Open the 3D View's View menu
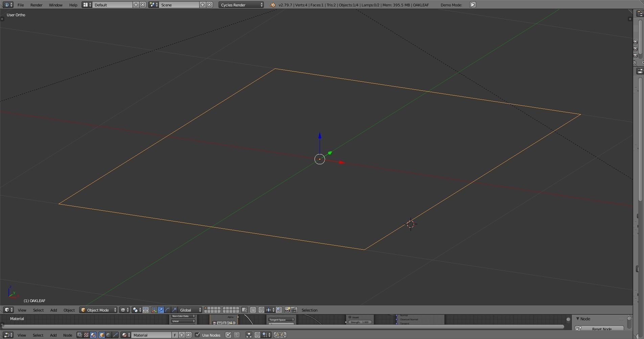Screen dimensions: 644x339 22,310
